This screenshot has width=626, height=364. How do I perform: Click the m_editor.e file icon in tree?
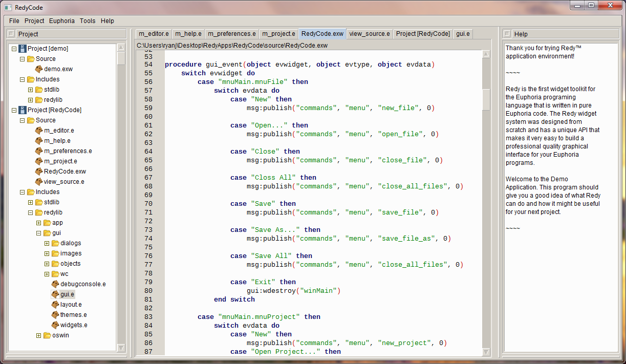(x=39, y=131)
